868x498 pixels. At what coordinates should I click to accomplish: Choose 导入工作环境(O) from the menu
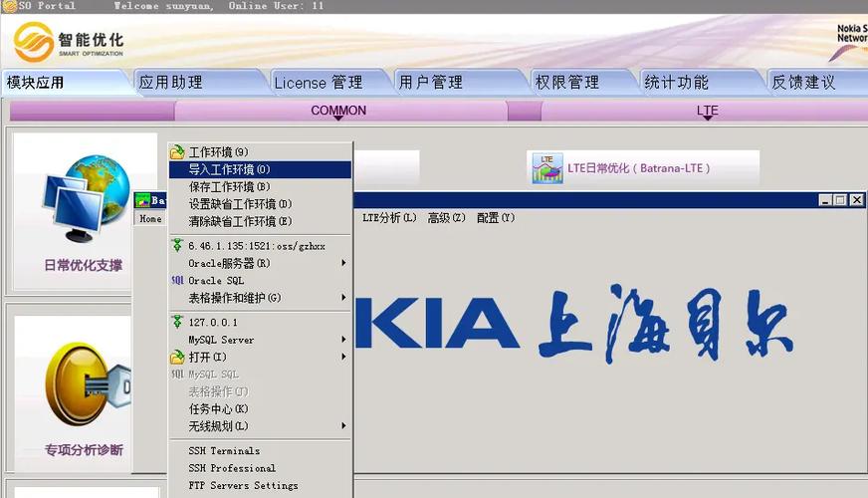[x=260, y=169]
